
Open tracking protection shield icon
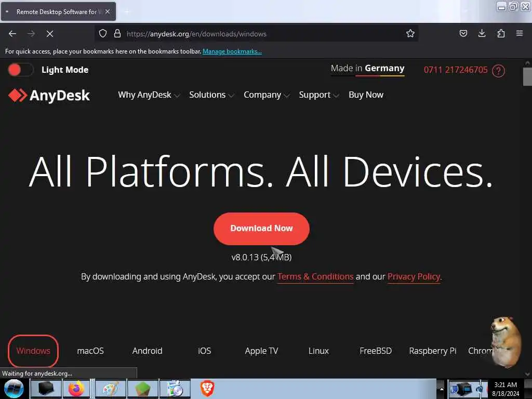coord(103,34)
